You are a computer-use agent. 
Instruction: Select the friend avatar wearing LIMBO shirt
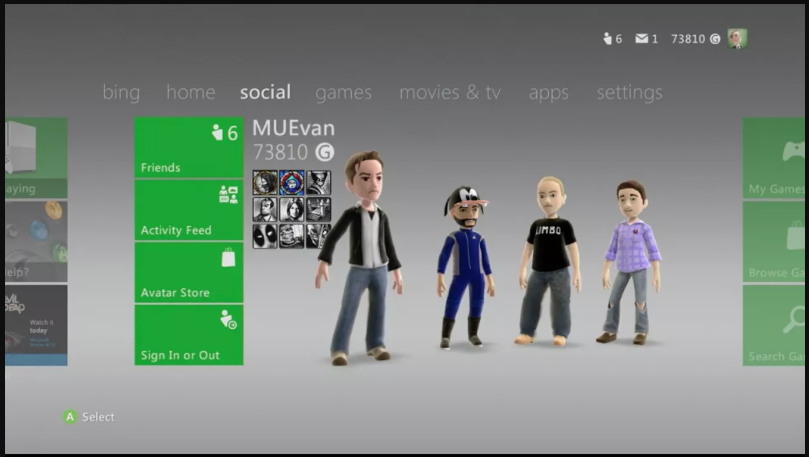point(550,261)
